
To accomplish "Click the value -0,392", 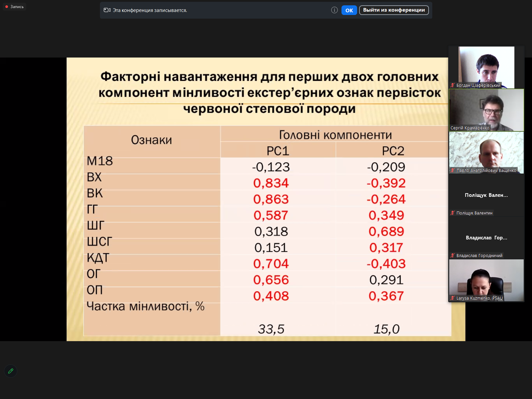I will point(386,183).
